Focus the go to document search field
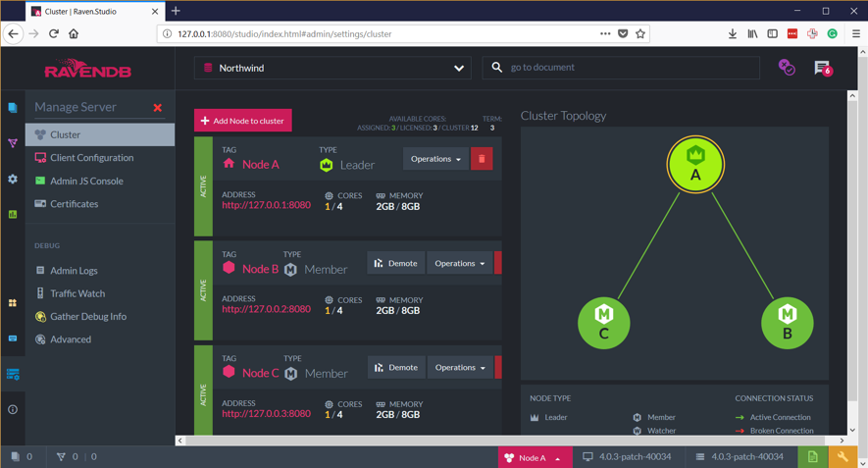 click(x=621, y=68)
